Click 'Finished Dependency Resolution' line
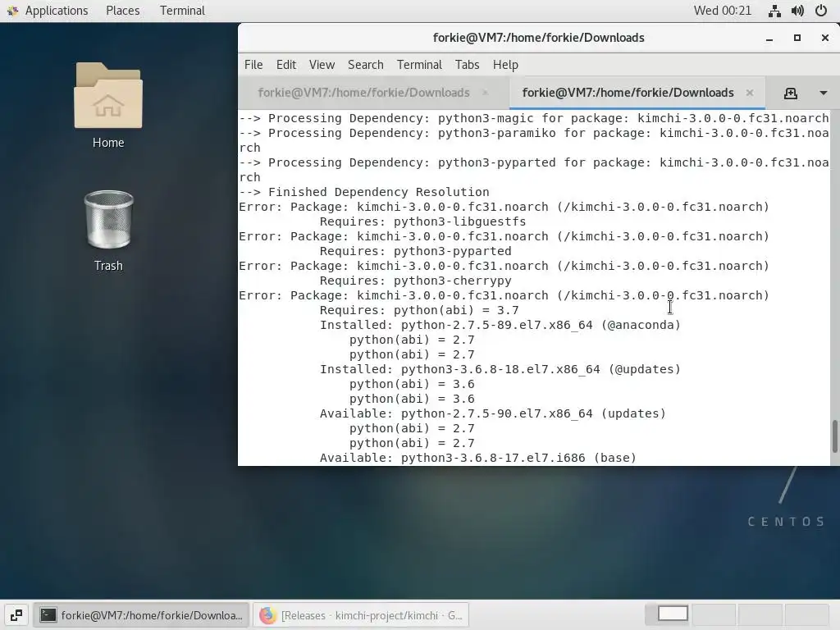This screenshot has height=630, width=840. [363, 192]
